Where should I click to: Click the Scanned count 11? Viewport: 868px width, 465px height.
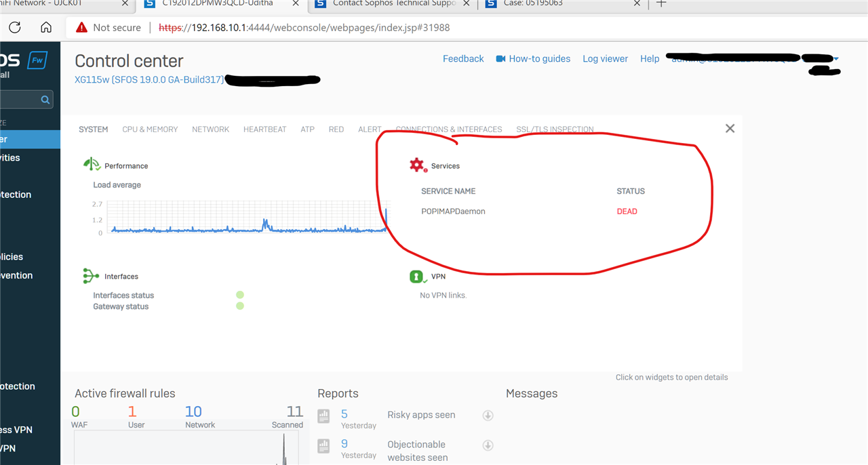(x=295, y=411)
